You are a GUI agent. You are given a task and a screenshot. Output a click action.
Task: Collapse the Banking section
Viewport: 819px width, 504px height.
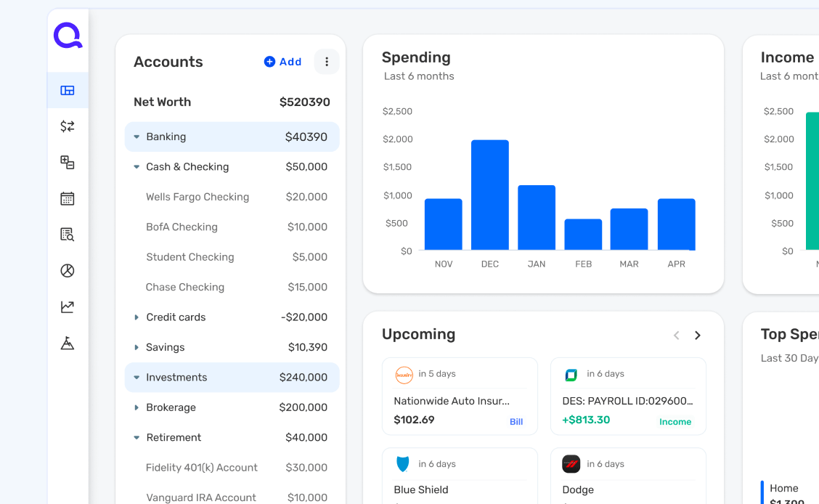click(x=136, y=137)
